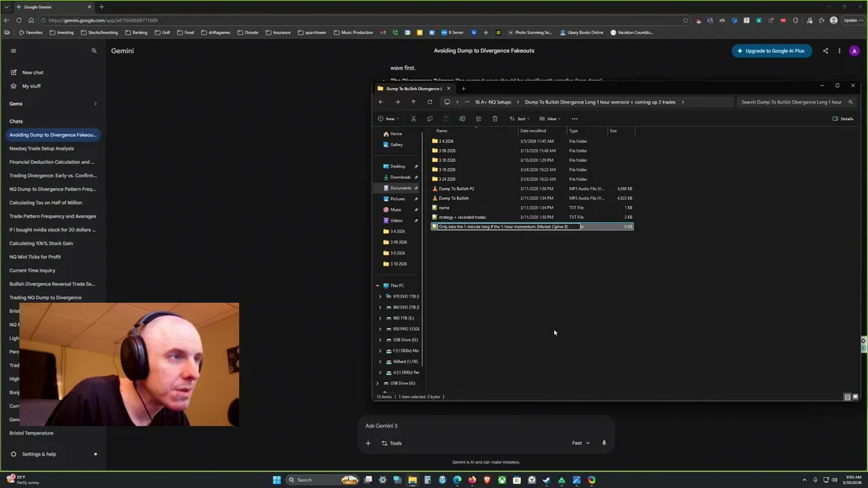Click the Copy icon in Explorer toolbar

point(430,119)
